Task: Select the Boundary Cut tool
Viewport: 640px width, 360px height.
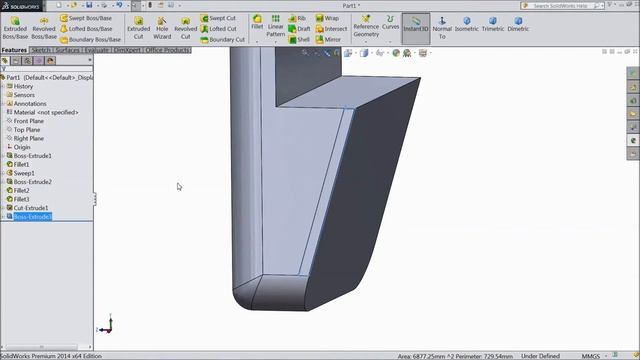Action: [x=222, y=40]
